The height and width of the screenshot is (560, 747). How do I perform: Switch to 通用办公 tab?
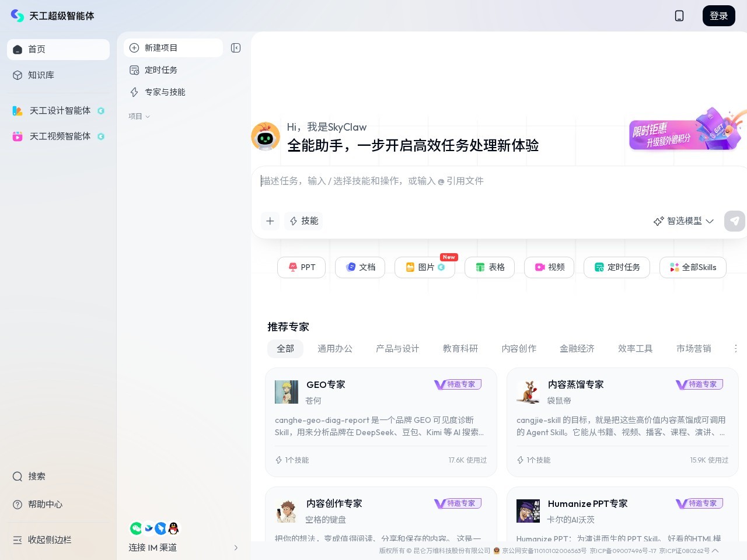(335, 349)
